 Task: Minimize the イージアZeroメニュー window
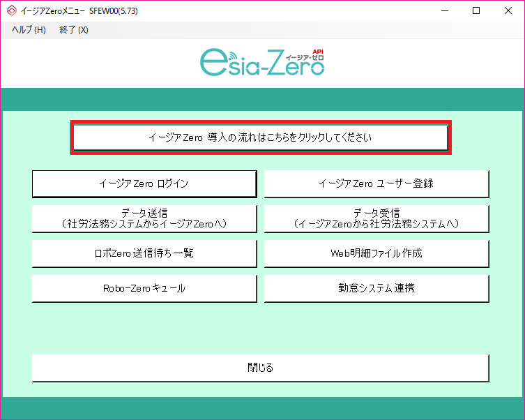(x=445, y=10)
